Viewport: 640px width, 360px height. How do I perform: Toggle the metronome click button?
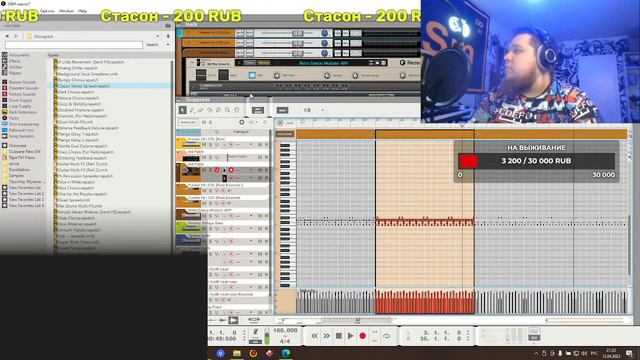pos(256,332)
